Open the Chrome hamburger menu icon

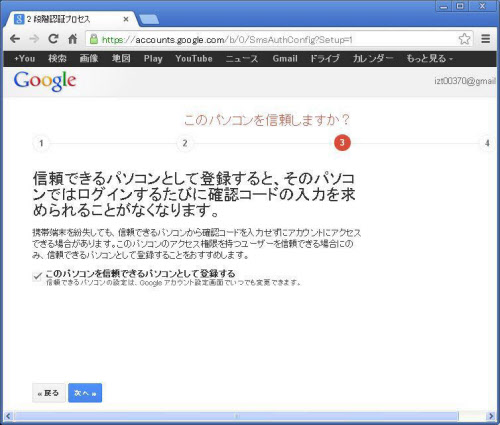[x=486, y=39]
